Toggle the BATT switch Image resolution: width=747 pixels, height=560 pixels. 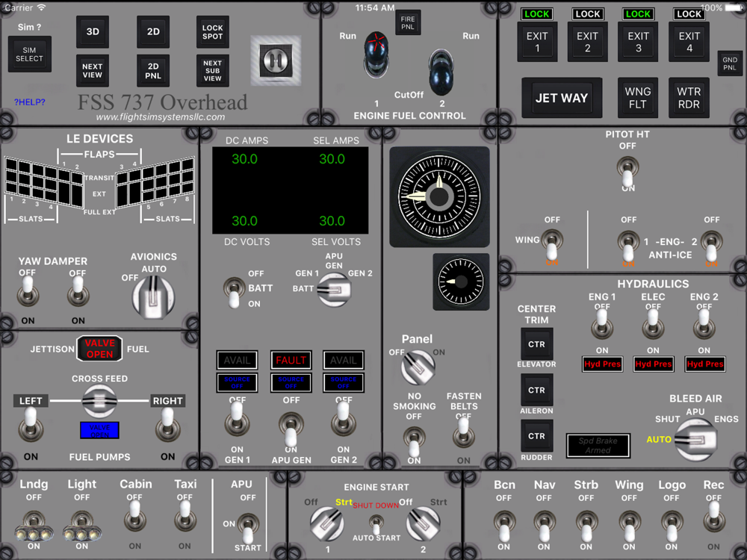tap(234, 292)
